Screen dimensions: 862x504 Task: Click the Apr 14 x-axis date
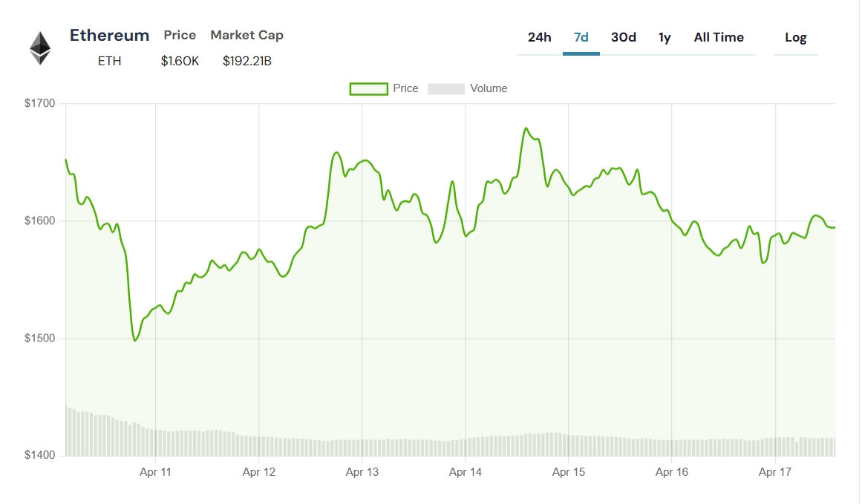tap(465, 472)
